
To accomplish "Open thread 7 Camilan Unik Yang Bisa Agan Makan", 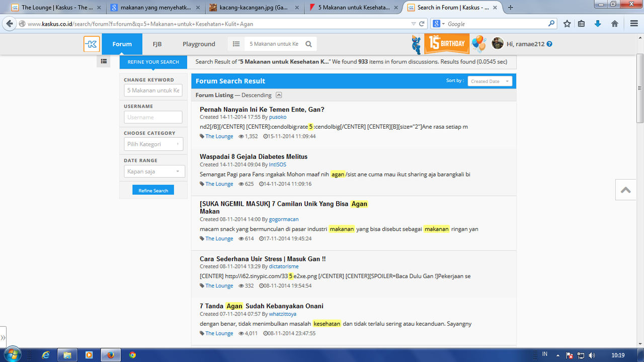I will click(x=284, y=208).
